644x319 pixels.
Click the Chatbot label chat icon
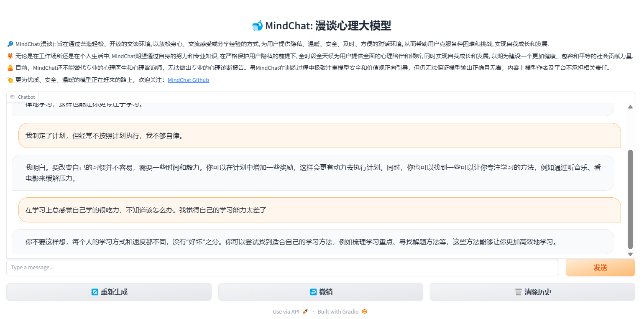pos(13,97)
